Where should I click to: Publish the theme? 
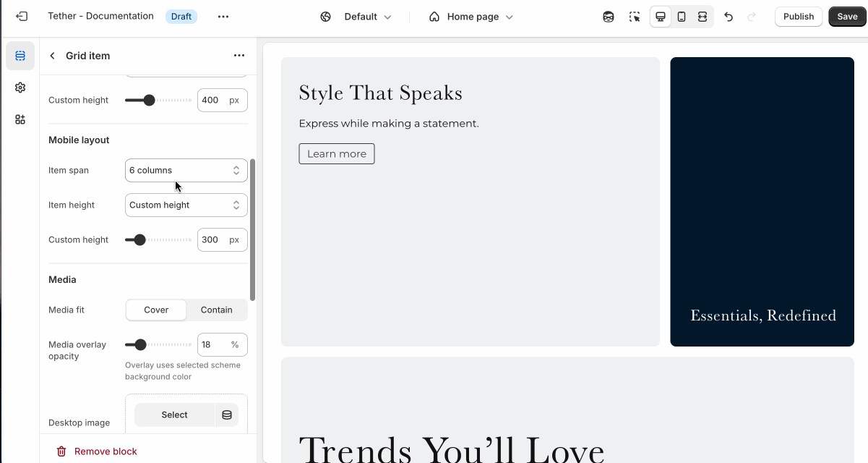click(x=799, y=17)
